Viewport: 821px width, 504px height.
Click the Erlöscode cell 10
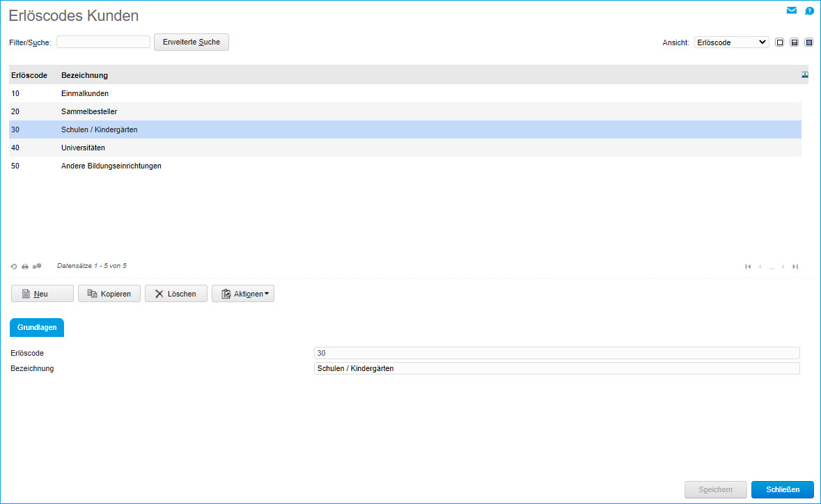[x=15, y=94]
